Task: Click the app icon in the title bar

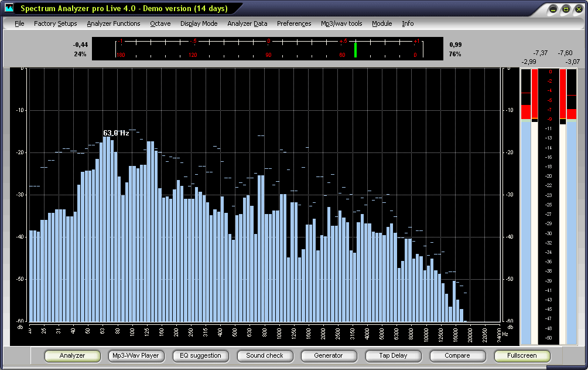Action: (x=9, y=8)
